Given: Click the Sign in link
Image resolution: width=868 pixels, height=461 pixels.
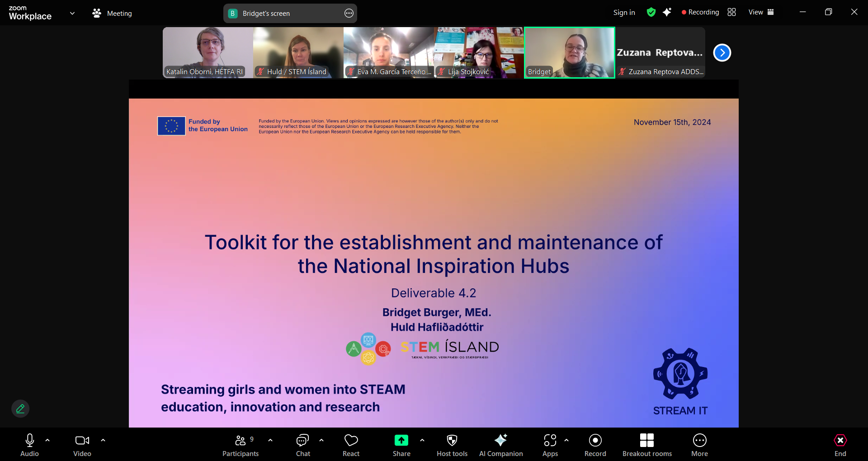Looking at the screenshot, I should pos(624,13).
